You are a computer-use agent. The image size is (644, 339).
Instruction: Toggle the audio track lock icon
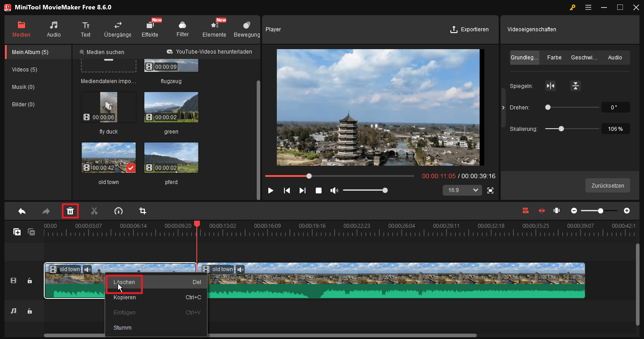30,311
